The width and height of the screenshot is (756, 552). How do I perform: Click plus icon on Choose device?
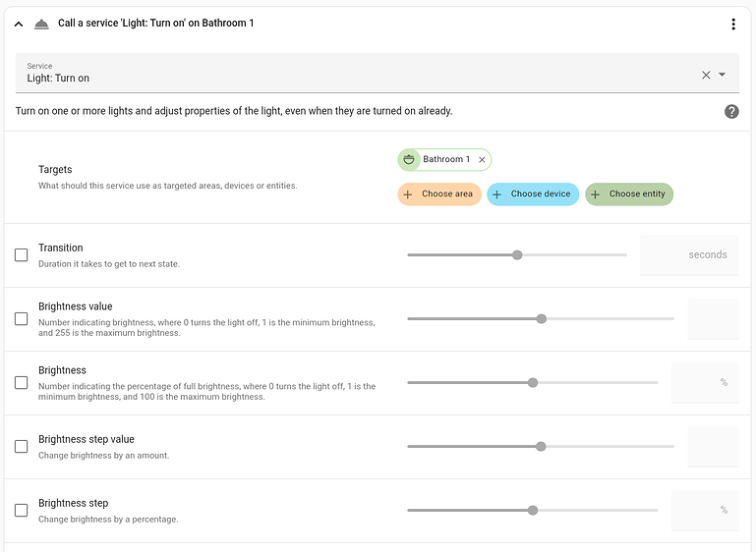click(497, 194)
